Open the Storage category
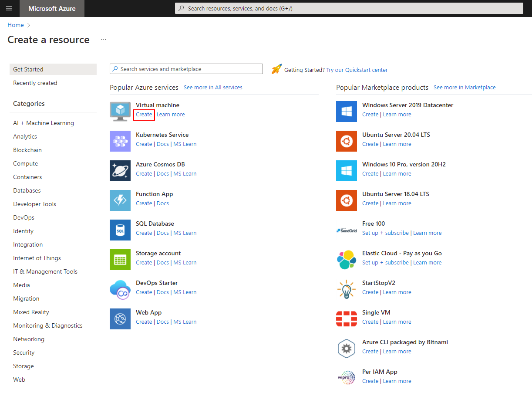The height and width of the screenshot is (403, 532). 24,366
